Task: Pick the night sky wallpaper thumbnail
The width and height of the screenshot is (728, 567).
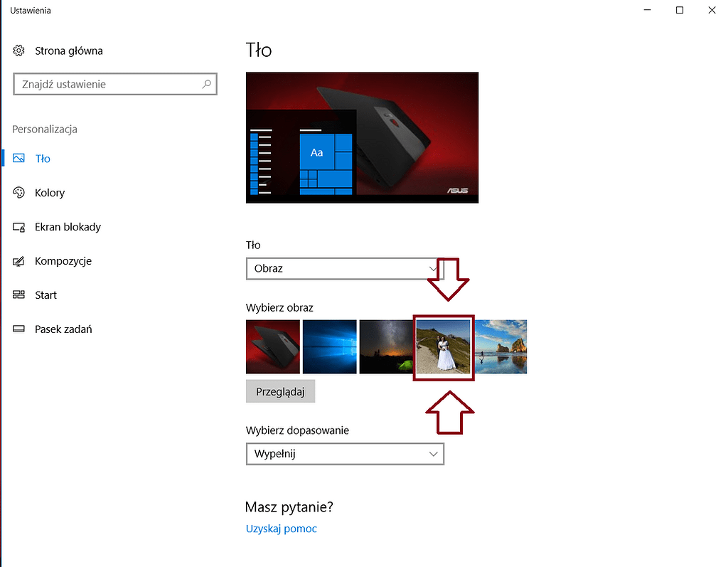Action: click(x=386, y=347)
